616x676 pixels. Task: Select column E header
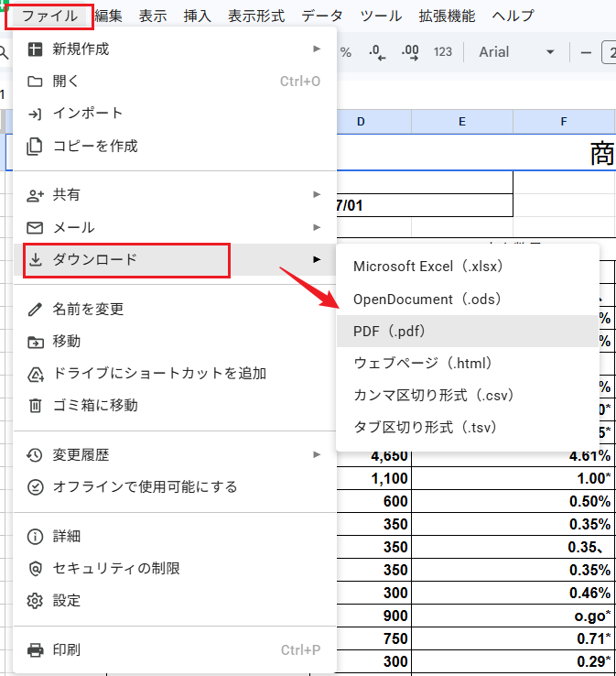(x=462, y=122)
